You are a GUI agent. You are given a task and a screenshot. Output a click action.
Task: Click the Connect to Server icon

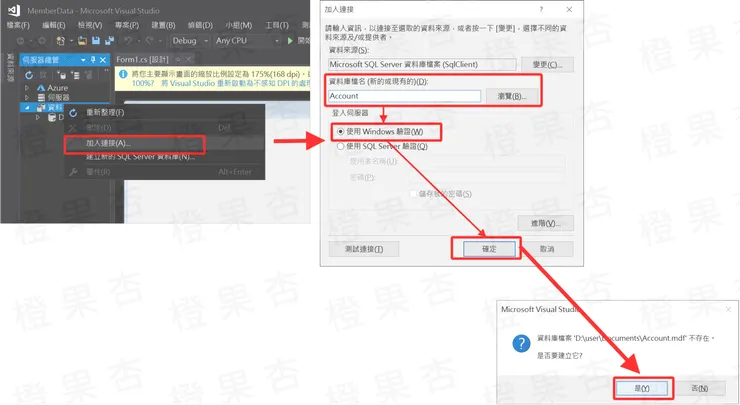[x=75, y=75]
